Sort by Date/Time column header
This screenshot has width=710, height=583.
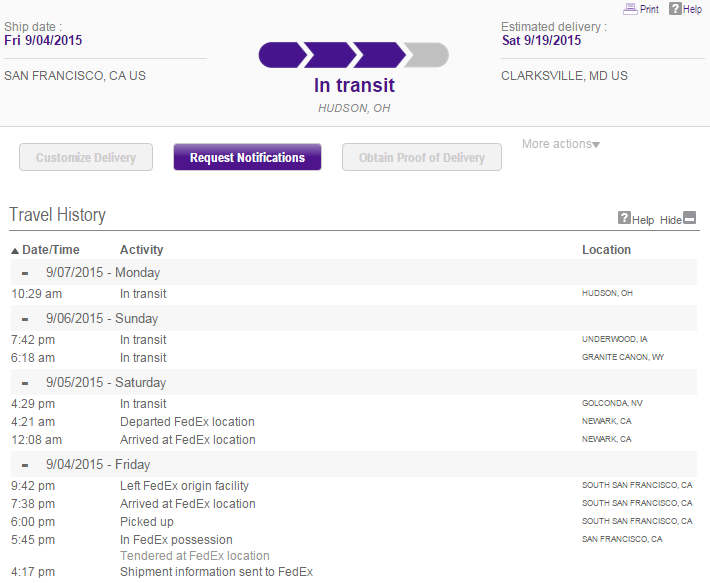coord(51,250)
